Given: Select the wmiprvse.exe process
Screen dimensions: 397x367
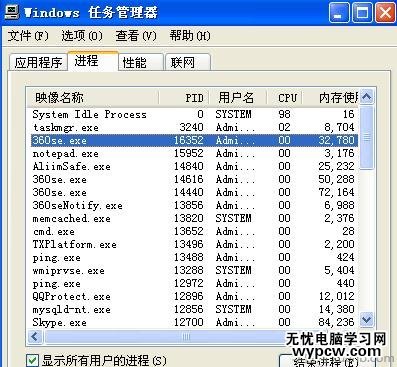Looking at the screenshot, I should click(x=193, y=270).
